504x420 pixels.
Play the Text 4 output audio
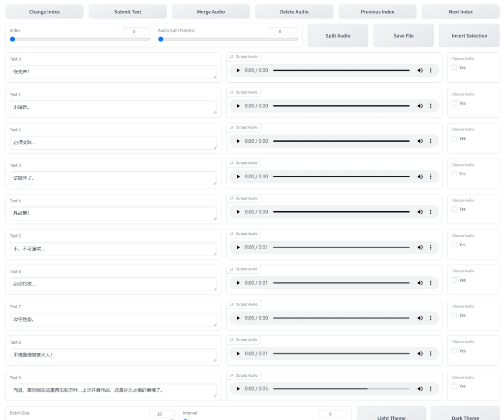(x=238, y=212)
